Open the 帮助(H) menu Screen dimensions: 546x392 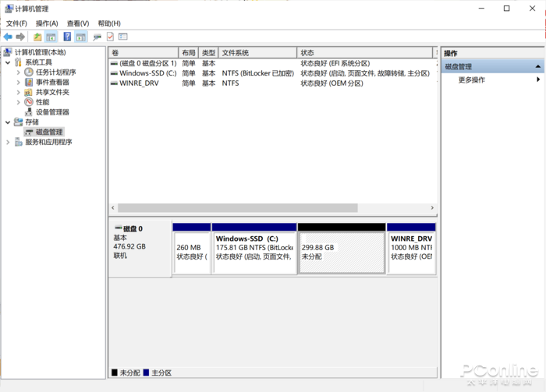[x=109, y=23]
